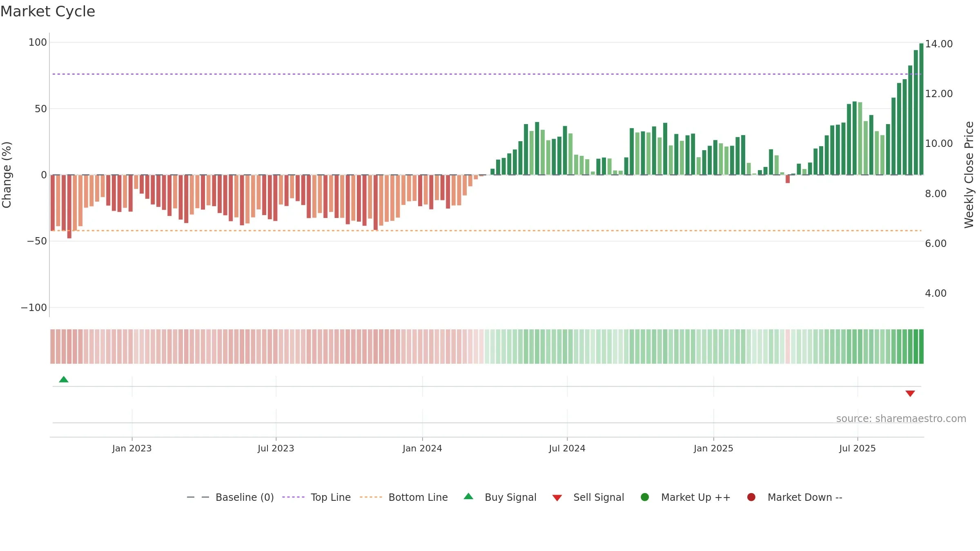
Task: Click the Jul 2023 axis label
Action: click(x=276, y=449)
